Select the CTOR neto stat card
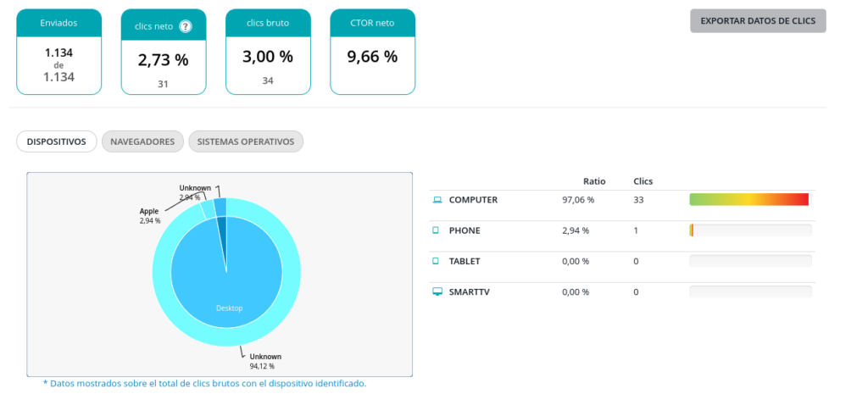The image size is (868, 405). click(372, 53)
